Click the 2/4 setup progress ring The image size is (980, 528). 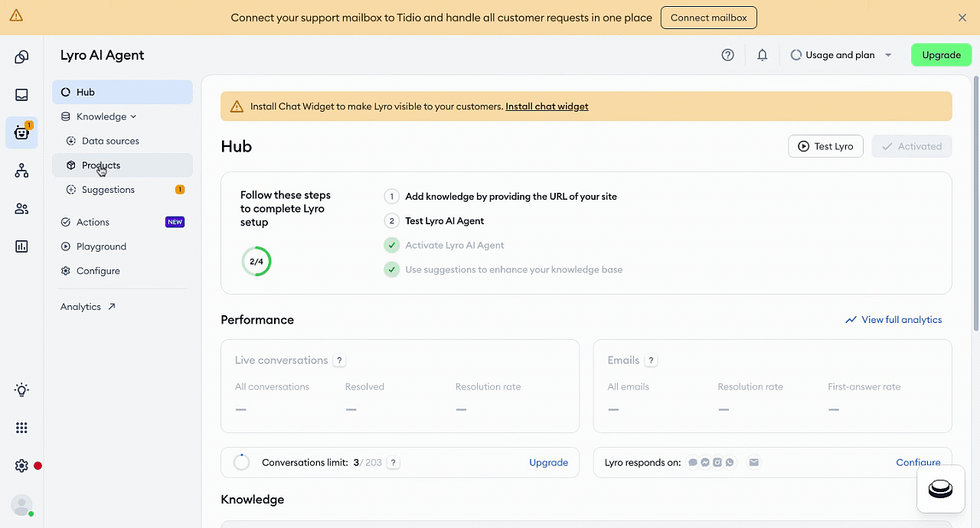pyautogui.click(x=256, y=262)
